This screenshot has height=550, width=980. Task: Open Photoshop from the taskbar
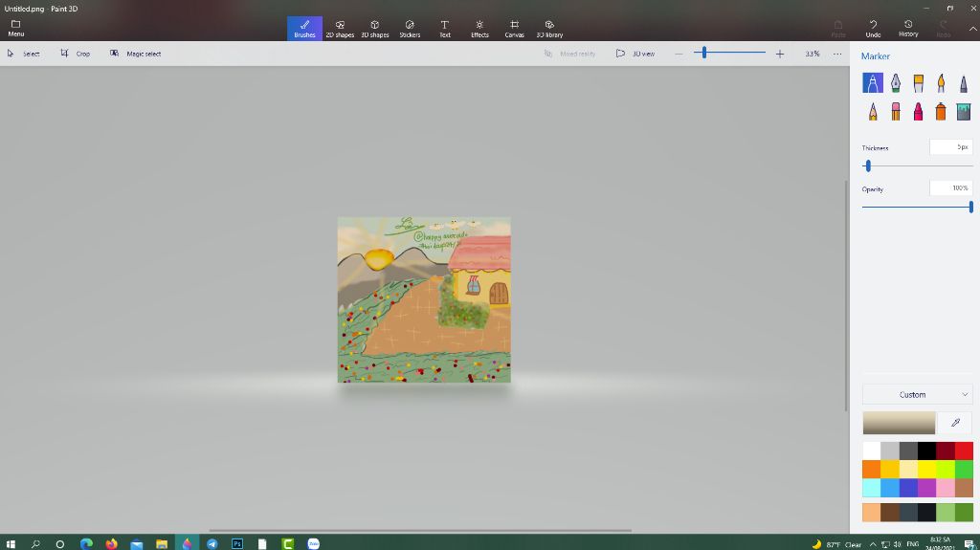coord(237,543)
